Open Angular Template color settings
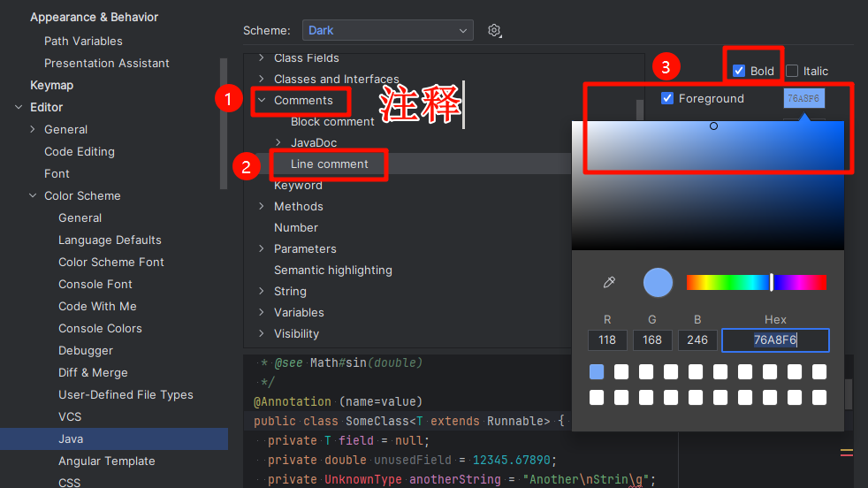Image resolution: width=868 pixels, height=488 pixels. coord(107,461)
